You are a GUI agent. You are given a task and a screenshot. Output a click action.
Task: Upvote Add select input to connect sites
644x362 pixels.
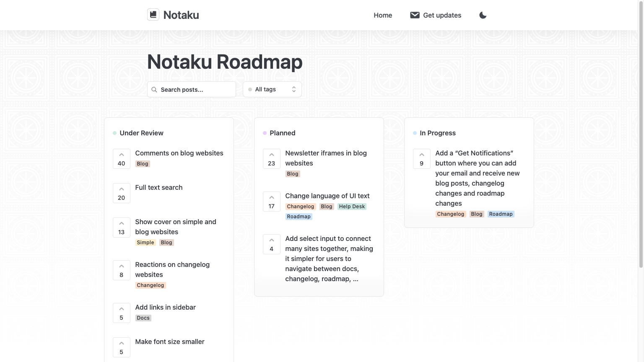pyautogui.click(x=272, y=244)
